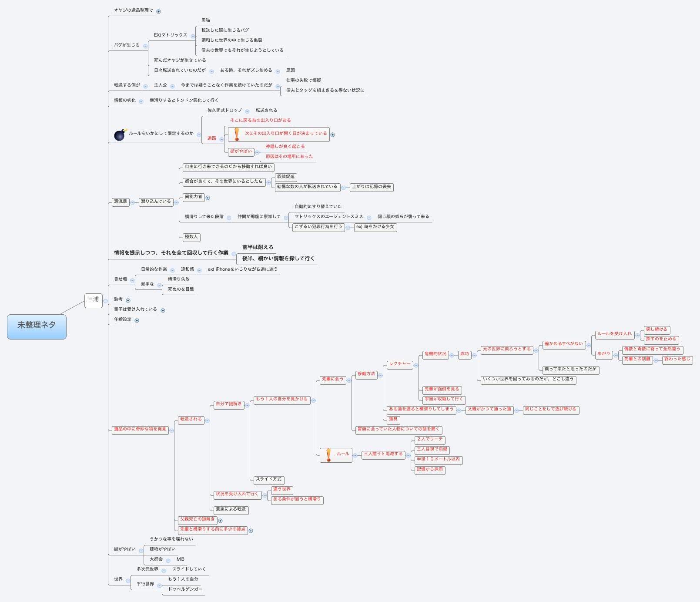
Task: Expand 父親死亡の謎解き node
Action: tap(221, 521)
